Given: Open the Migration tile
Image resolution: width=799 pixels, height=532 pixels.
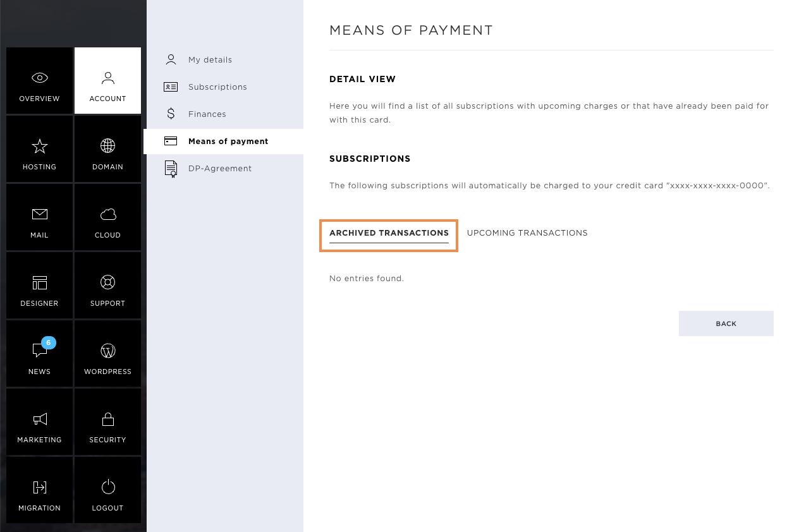Looking at the screenshot, I should pyautogui.click(x=39, y=490).
